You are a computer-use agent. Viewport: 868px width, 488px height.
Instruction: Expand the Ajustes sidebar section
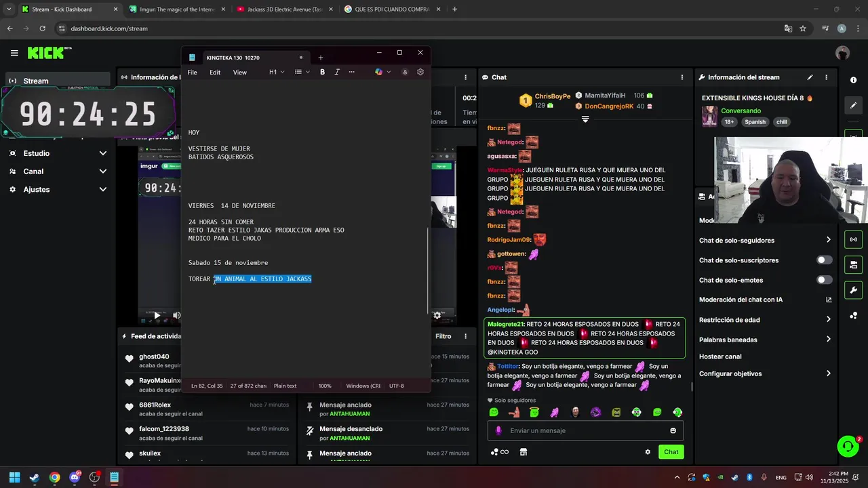click(58, 189)
